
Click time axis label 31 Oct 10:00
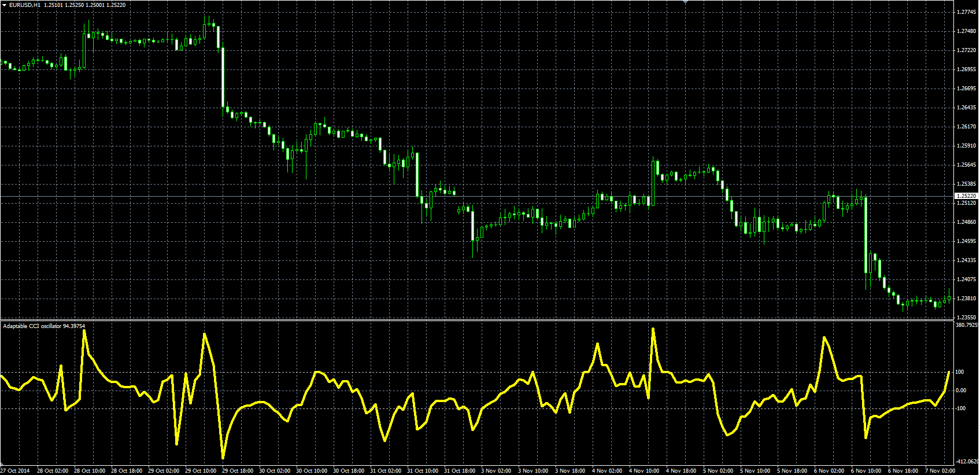click(x=423, y=471)
